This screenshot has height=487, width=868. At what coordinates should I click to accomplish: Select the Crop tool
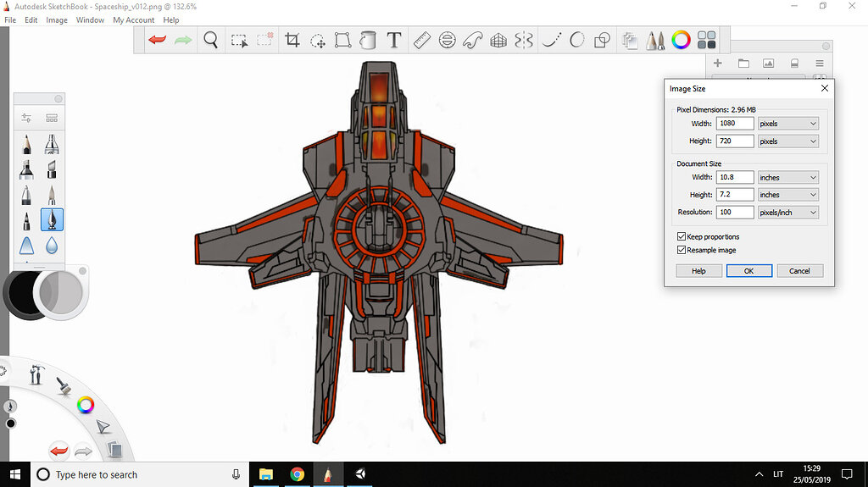coord(292,40)
